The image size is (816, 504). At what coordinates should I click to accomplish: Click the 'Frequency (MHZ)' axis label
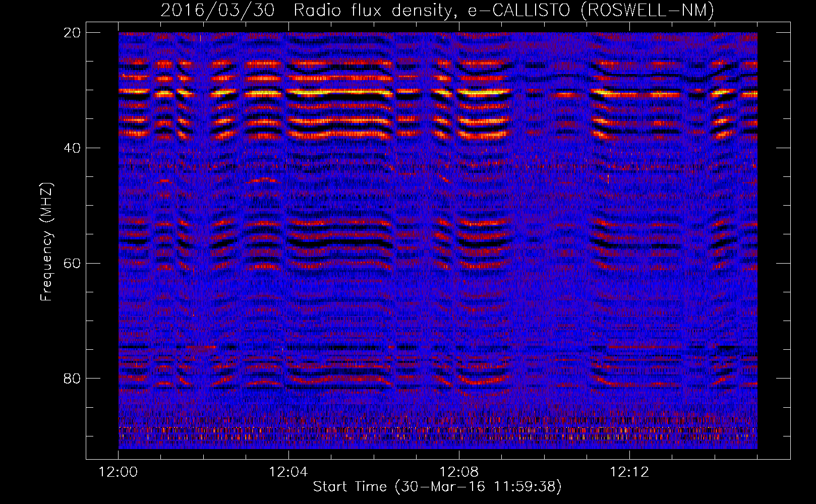[46, 242]
